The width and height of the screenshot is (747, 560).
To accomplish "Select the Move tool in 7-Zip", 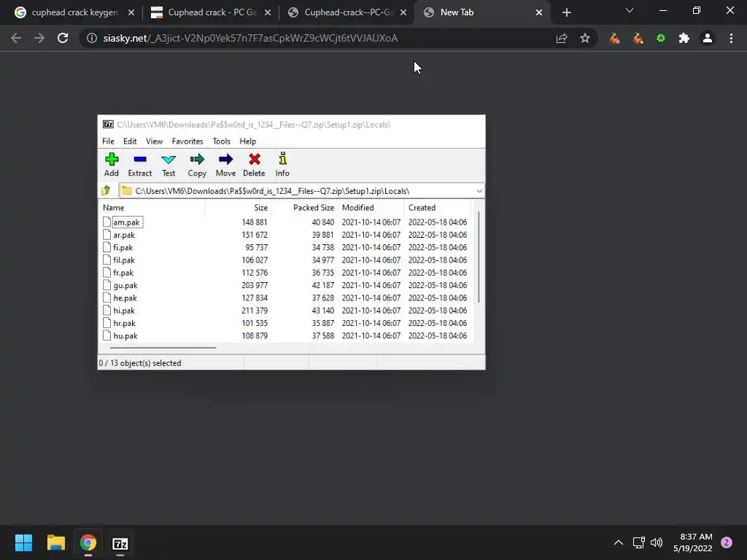I will pos(225,164).
